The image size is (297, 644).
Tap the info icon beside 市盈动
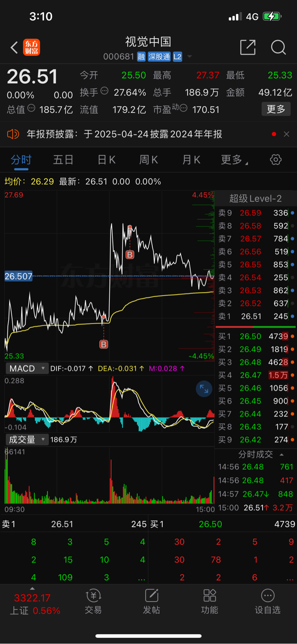183,108
